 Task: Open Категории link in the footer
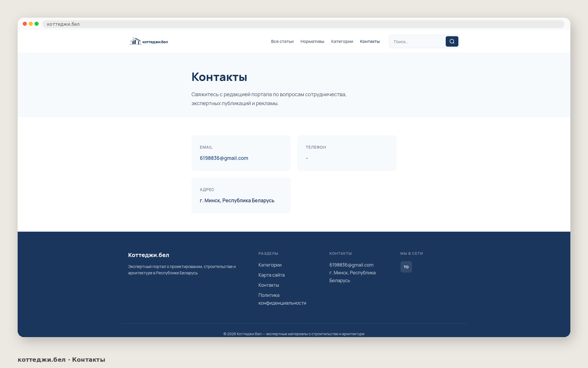[x=270, y=265]
